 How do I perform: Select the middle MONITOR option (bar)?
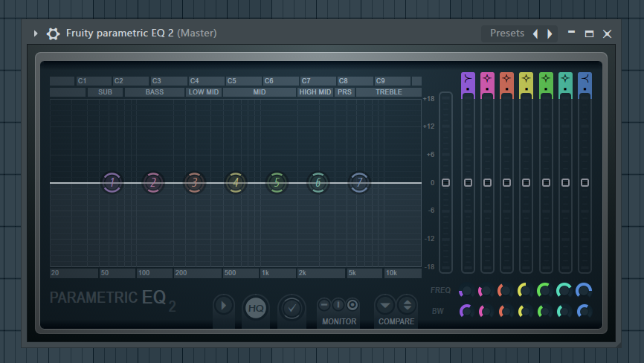point(338,305)
